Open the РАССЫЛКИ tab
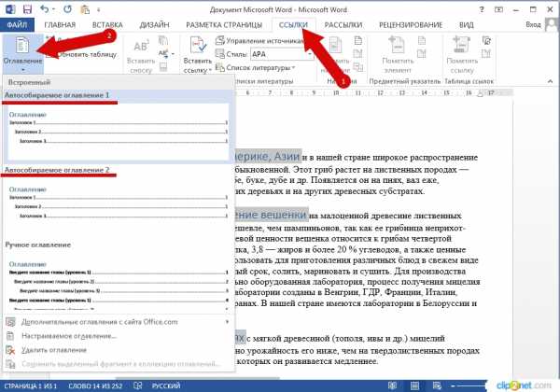 pyautogui.click(x=343, y=24)
